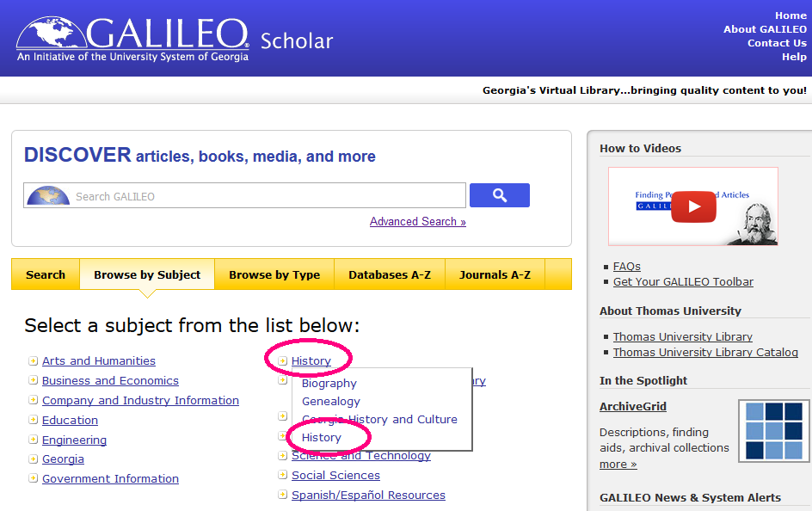Open the Spanish/Español Resources link
This screenshot has width=812, height=511.
[368, 495]
